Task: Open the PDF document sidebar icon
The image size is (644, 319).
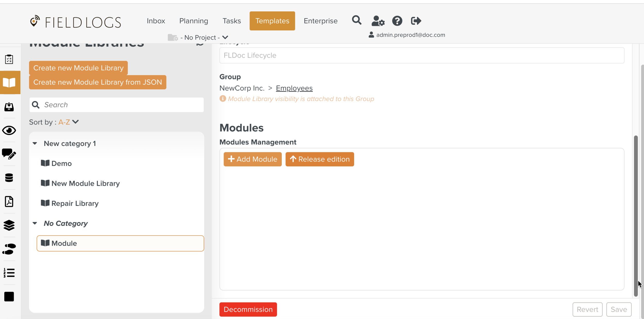Action: point(9,201)
